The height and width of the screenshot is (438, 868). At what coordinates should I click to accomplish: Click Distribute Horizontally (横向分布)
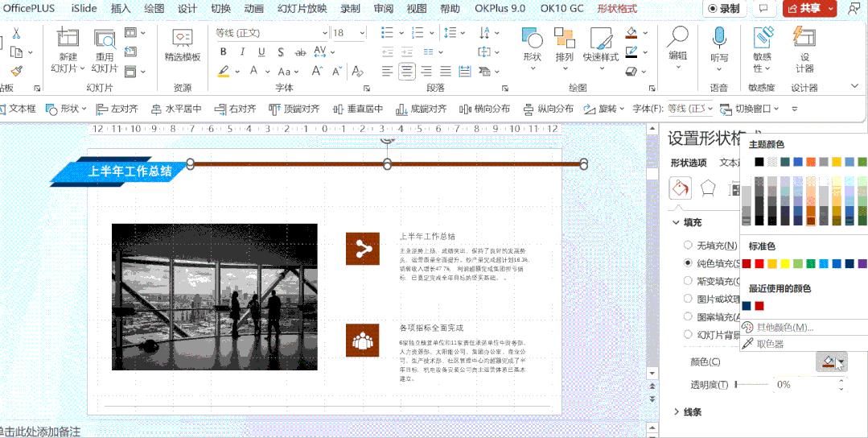tap(484, 109)
